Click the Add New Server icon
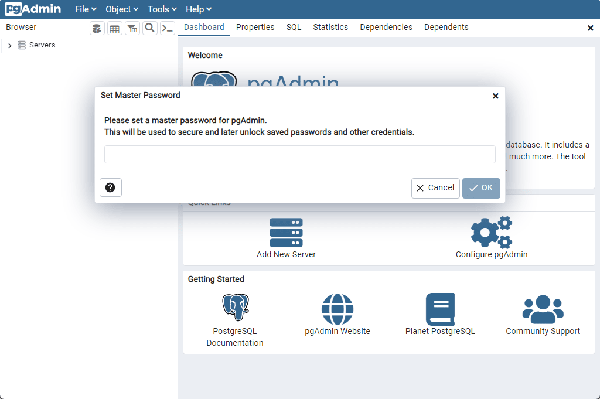 click(x=286, y=232)
